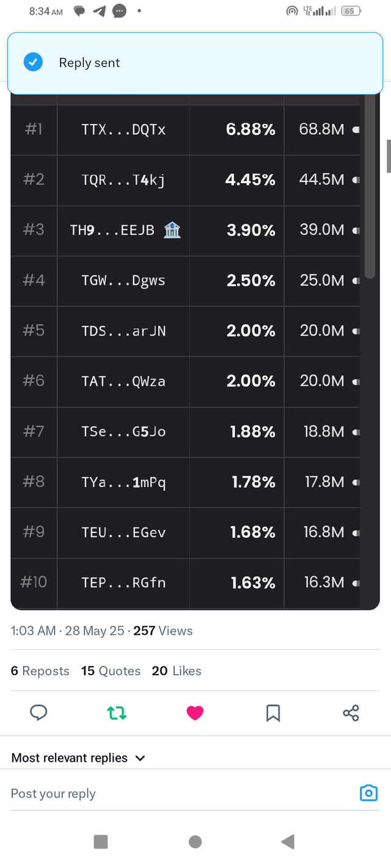View the 20 Likes list
Image resolution: width=391 pixels, height=868 pixels.
(177, 671)
